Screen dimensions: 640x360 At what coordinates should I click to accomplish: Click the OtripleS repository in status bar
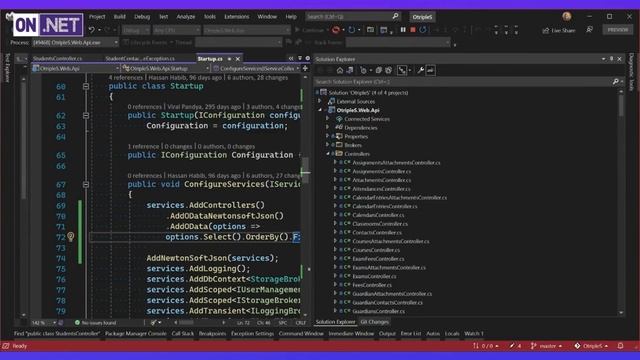(x=591, y=346)
